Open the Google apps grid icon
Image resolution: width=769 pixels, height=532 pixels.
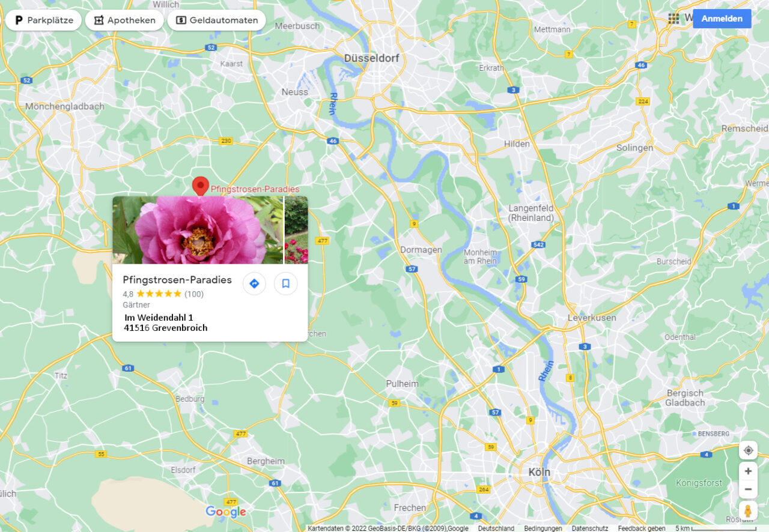[673, 18]
